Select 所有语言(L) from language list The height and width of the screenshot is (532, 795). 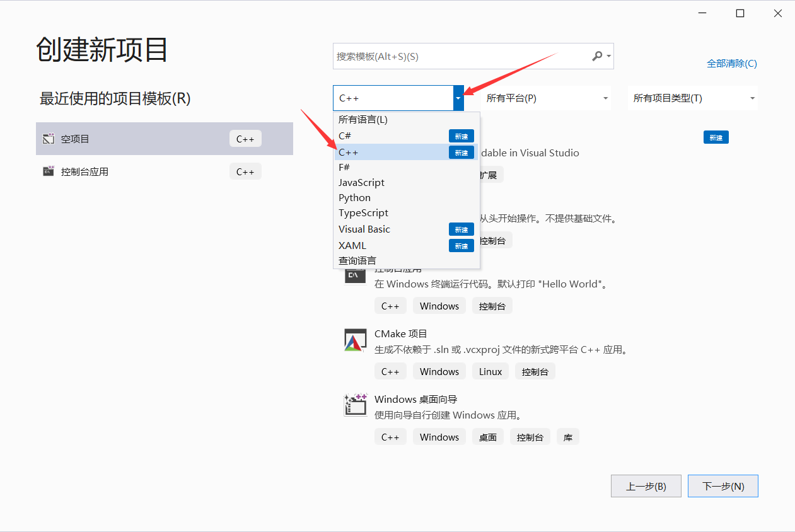pos(407,119)
